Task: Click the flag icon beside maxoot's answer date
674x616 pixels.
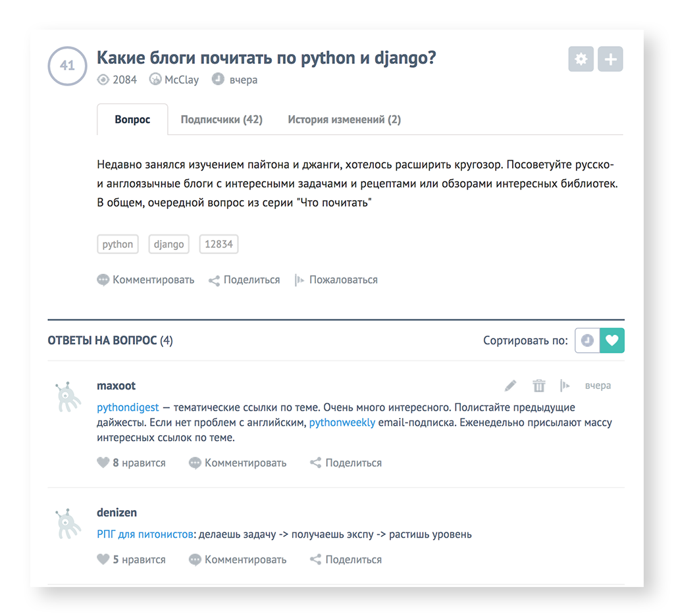Action: (x=565, y=386)
